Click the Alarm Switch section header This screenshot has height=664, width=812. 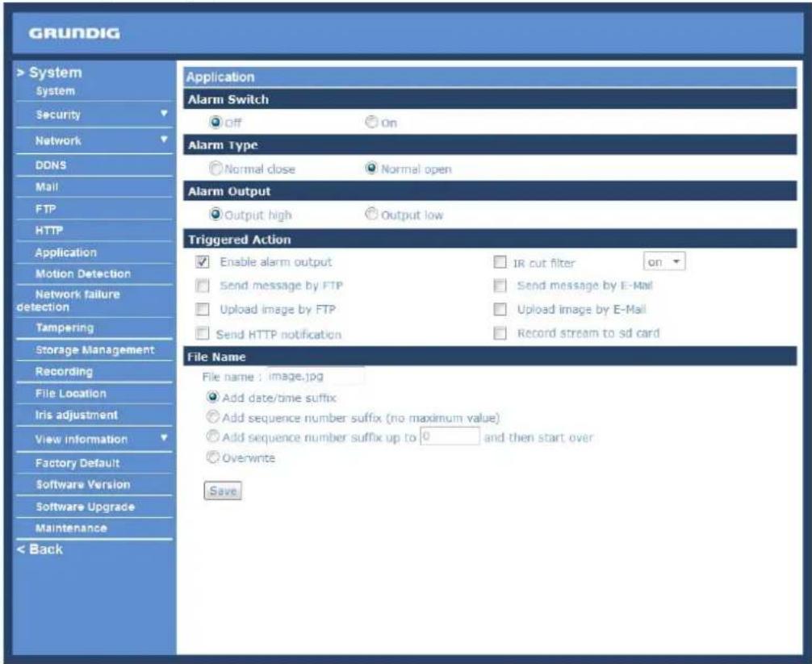point(490,99)
